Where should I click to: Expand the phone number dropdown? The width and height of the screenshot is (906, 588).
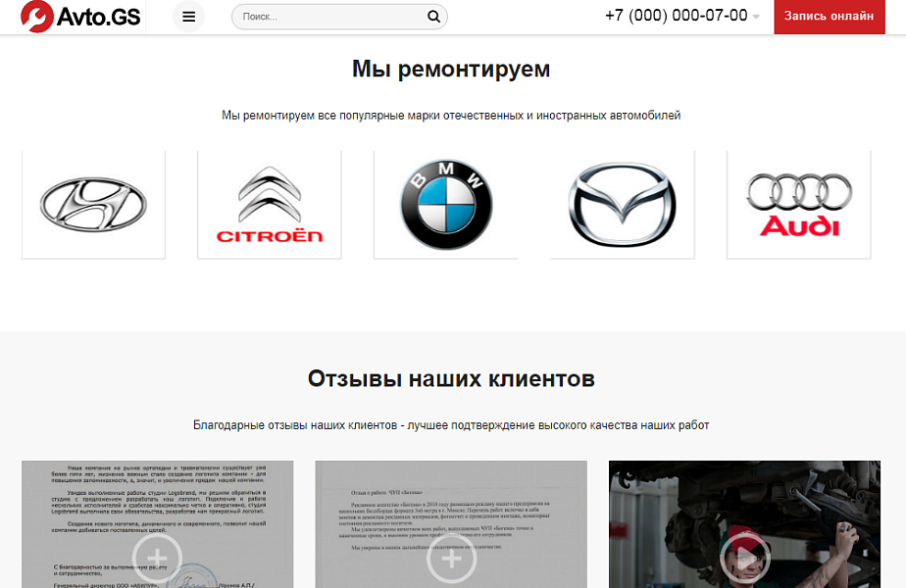[754, 16]
